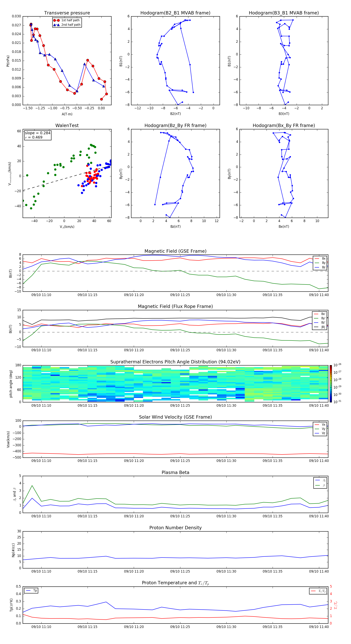Click the β_p entry in Plasma Beta legend
Screen dimensions: 351x644
click(321, 480)
